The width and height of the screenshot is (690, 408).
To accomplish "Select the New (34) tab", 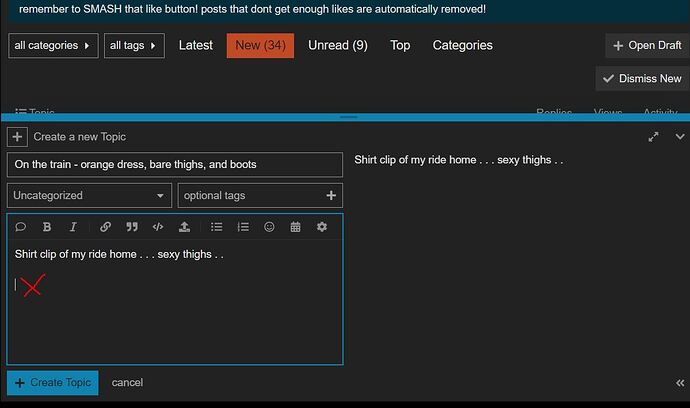I will (x=260, y=45).
